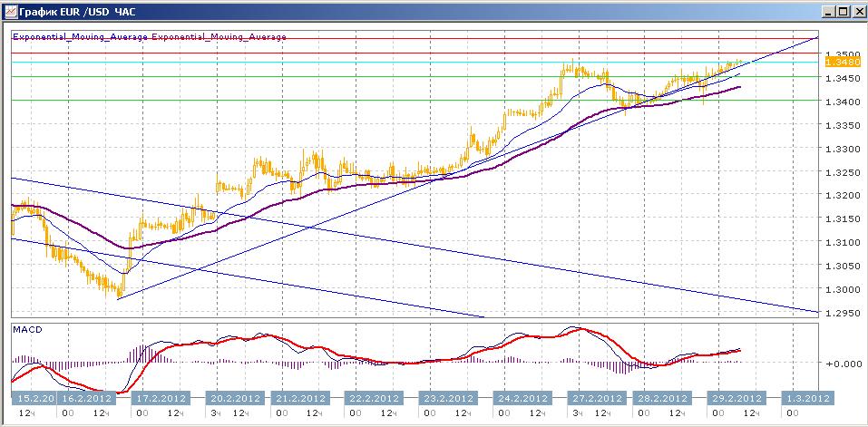The height and width of the screenshot is (427, 868).
Task: Select the current price tag 1.3480
Action: pos(842,63)
